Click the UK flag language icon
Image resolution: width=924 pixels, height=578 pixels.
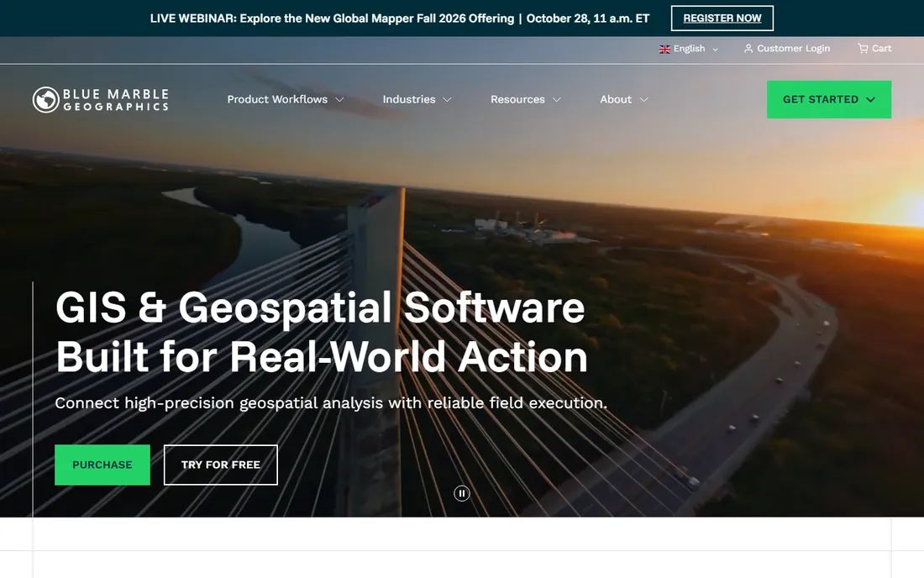(x=664, y=49)
